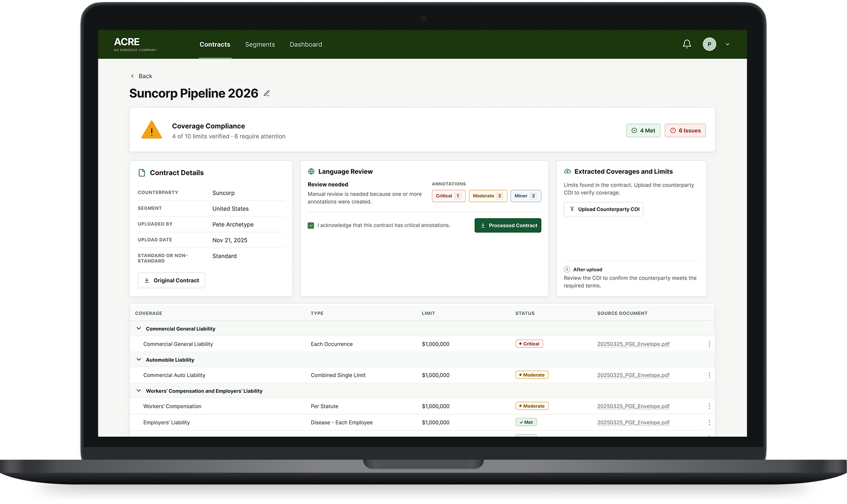This screenshot has height=504, width=847.
Task: Click Each Occurrence type cell
Action: (332, 344)
